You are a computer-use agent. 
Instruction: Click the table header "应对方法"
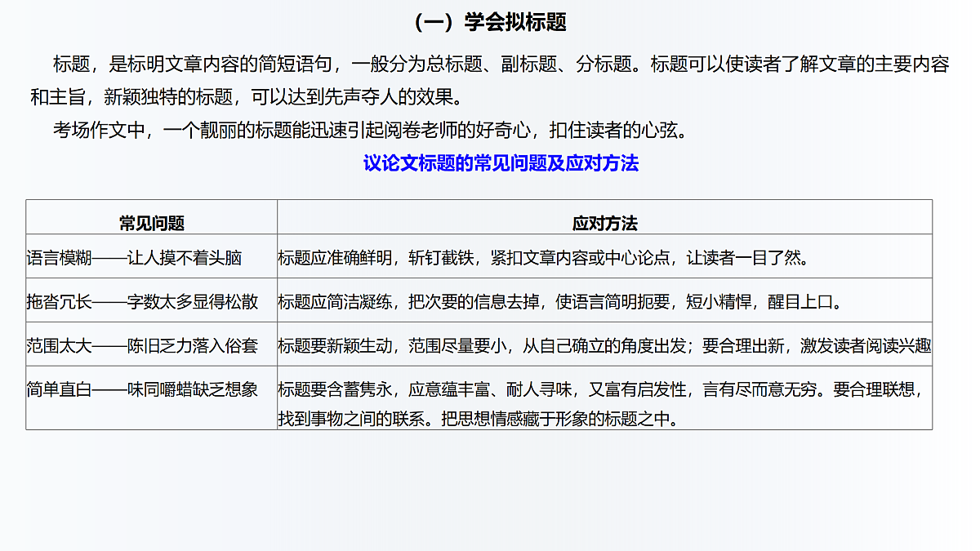tap(604, 224)
